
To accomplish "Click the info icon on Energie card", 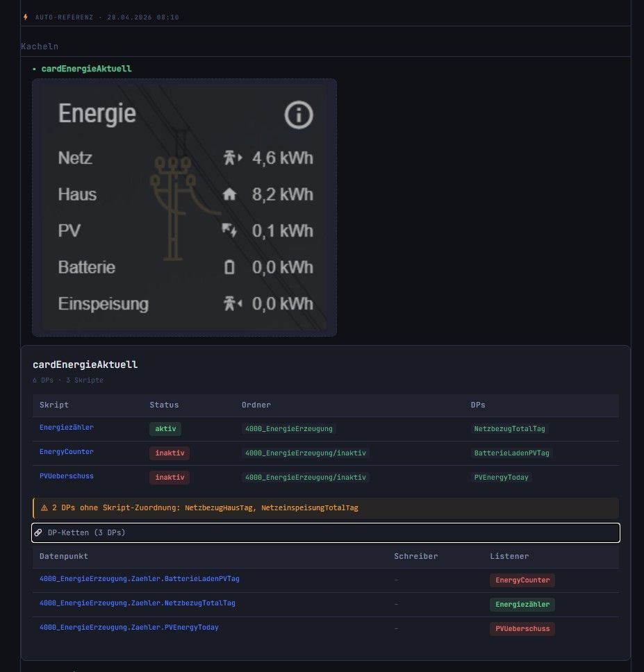I will click(x=299, y=115).
